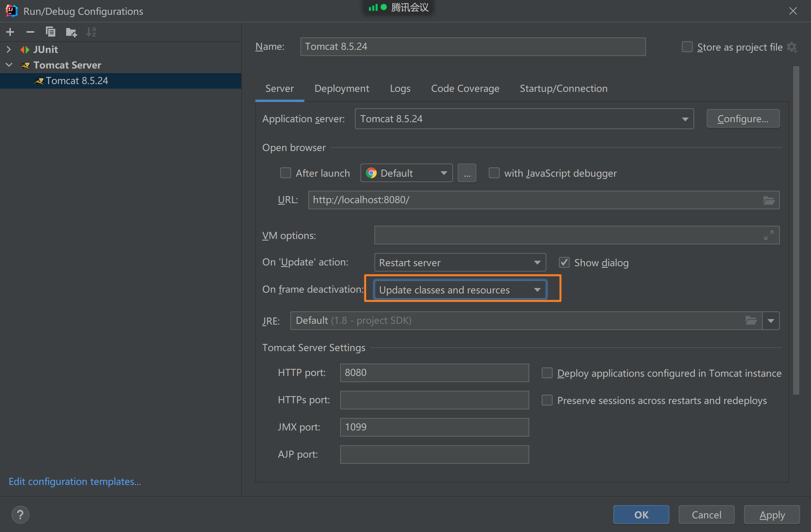Uncheck Show dialog checkbox
Viewport: 811px width, 532px height.
point(564,262)
